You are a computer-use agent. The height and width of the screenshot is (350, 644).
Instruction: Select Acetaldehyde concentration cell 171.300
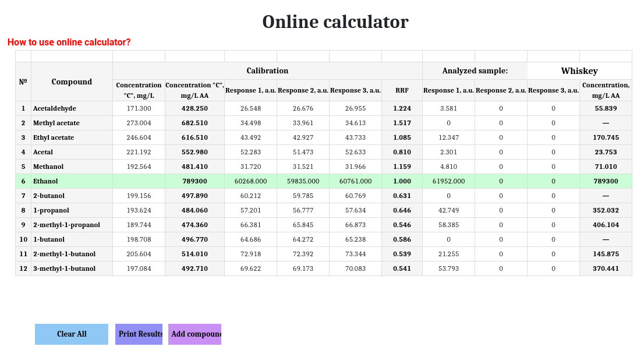click(x=139, y=108)
